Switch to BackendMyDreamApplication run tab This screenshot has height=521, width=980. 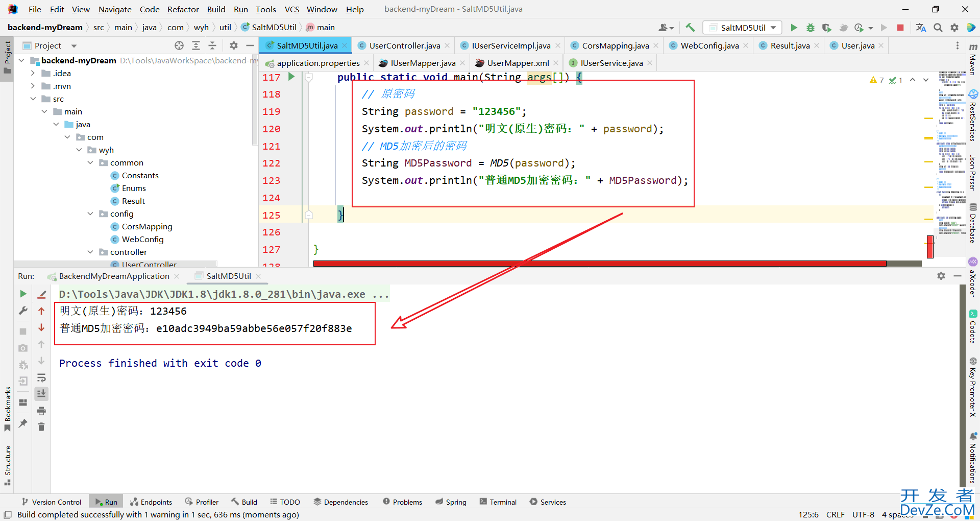coord(114,276)
